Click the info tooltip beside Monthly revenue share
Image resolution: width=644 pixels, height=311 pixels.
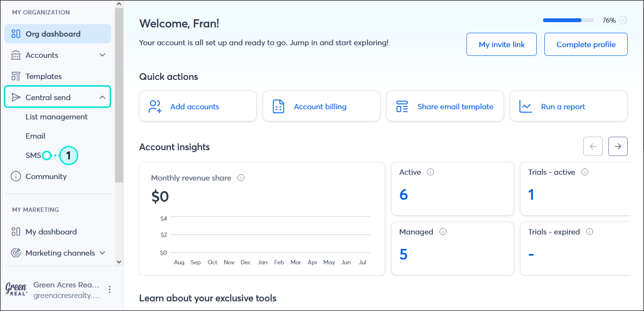pyautogui.click(x=240, y=178)
